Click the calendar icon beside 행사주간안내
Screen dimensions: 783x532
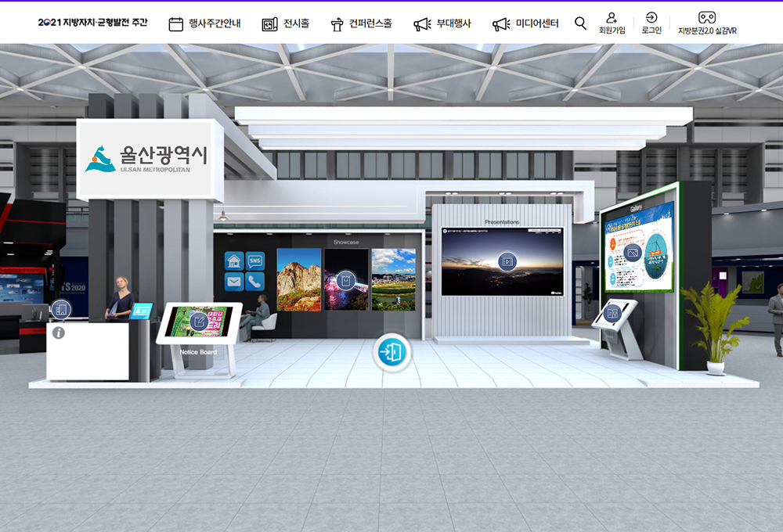175,24
